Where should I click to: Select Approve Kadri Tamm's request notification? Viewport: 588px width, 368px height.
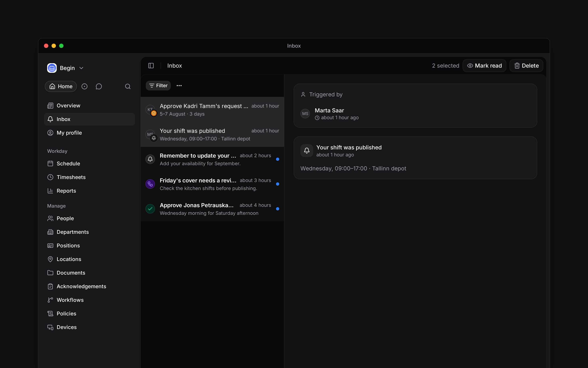(212, 110)
